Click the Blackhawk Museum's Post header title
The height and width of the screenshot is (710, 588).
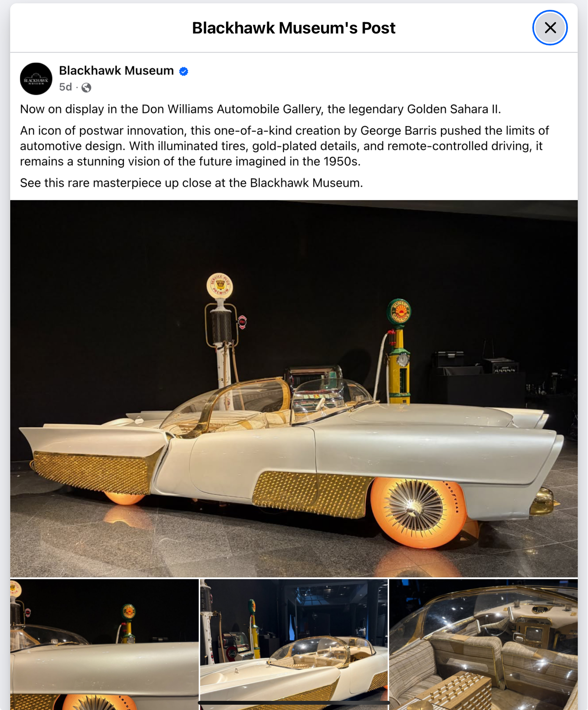point(294,28)
